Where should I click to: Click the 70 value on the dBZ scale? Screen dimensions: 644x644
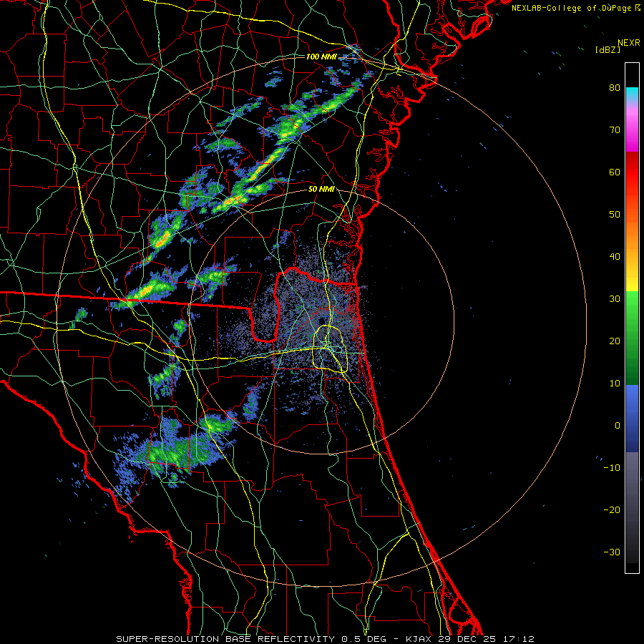tap(615, 130)
